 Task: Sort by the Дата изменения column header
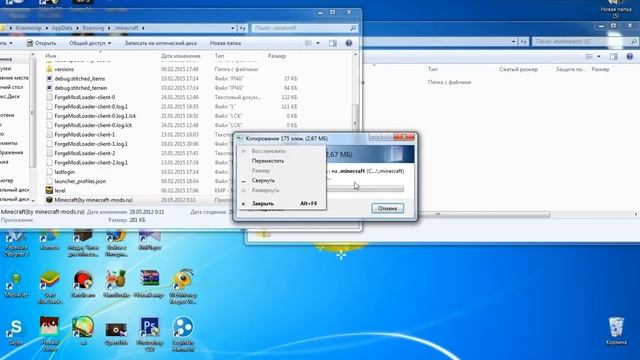tap(180, 56)
